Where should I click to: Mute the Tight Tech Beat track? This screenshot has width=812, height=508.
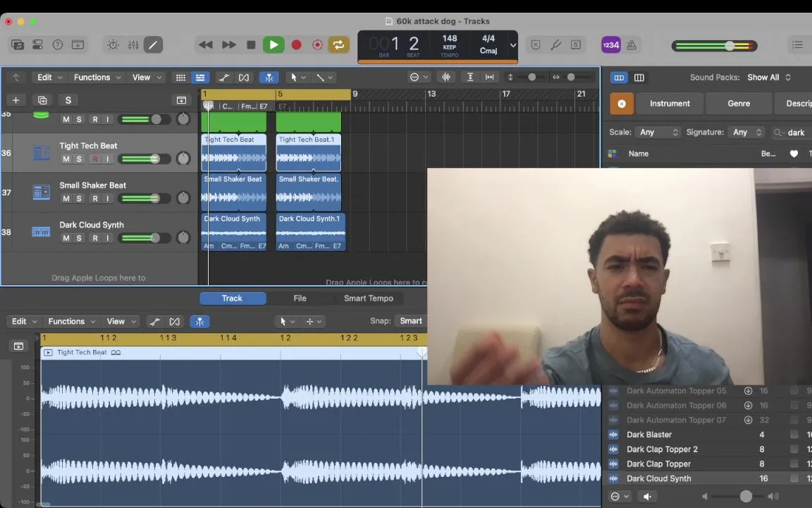(x=66, y=159)
